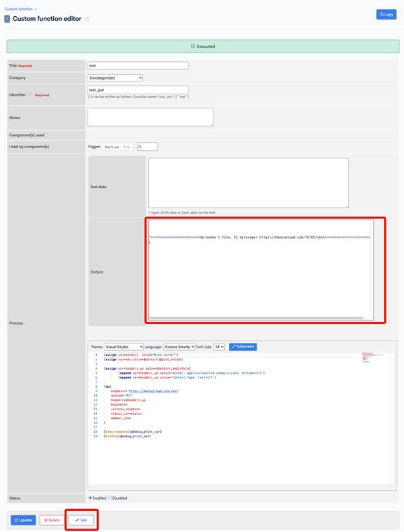The image size is (404, 532).
Task: Click the Test button
Action: (81, 520)
